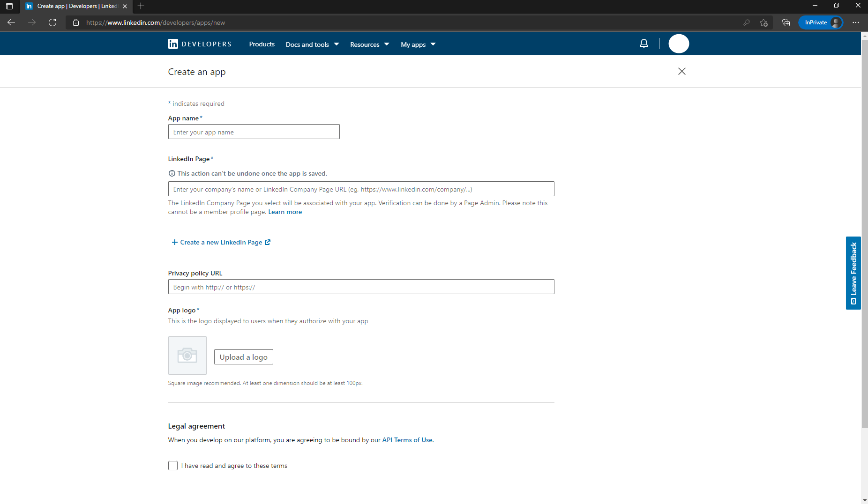The image size is (868, 504).
Task: Click the info icon under LinkedIn Page
Action: tap(172, 173)
